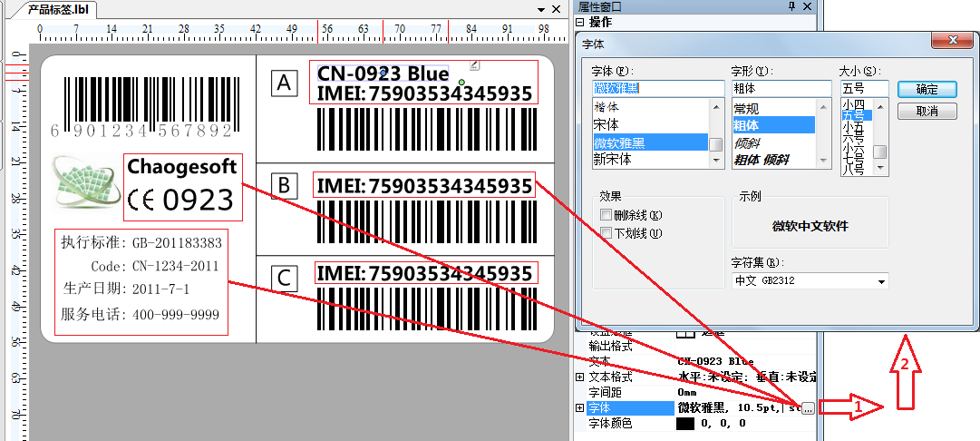
Task: Open the 字符集 charset dropdown
Action: coord(881,281)
